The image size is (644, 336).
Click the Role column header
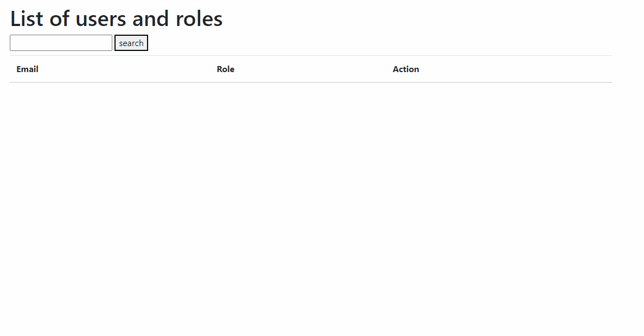pyautogui.click(x=225, y=69)
